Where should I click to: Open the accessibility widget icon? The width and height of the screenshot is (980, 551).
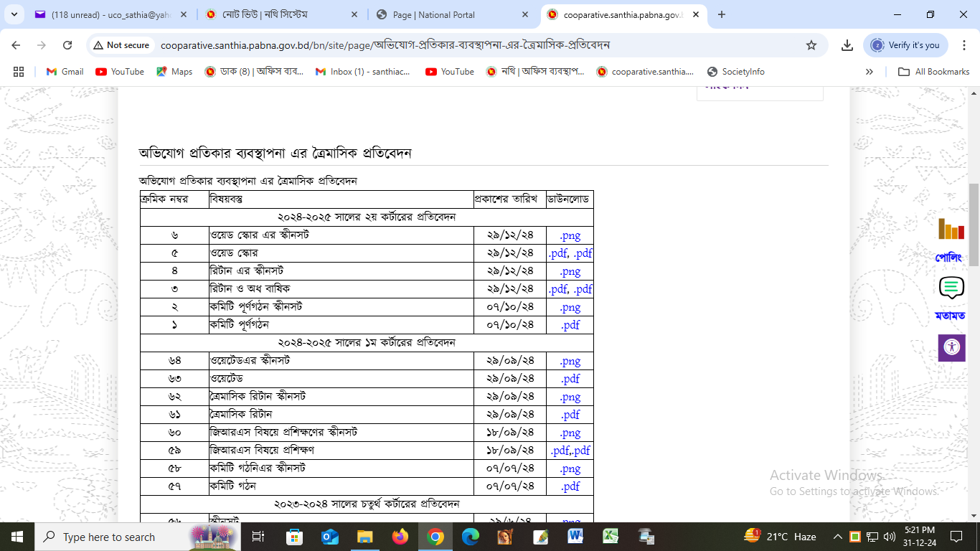coord(951,347)
